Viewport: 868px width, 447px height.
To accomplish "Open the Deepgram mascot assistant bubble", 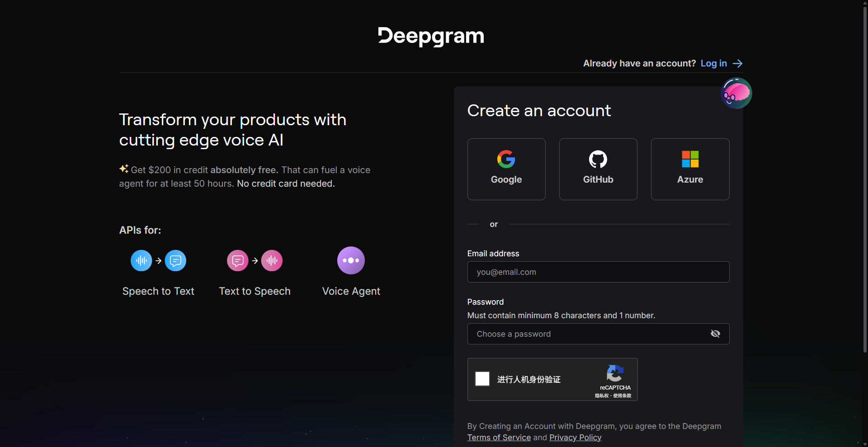I will (736, 93).
